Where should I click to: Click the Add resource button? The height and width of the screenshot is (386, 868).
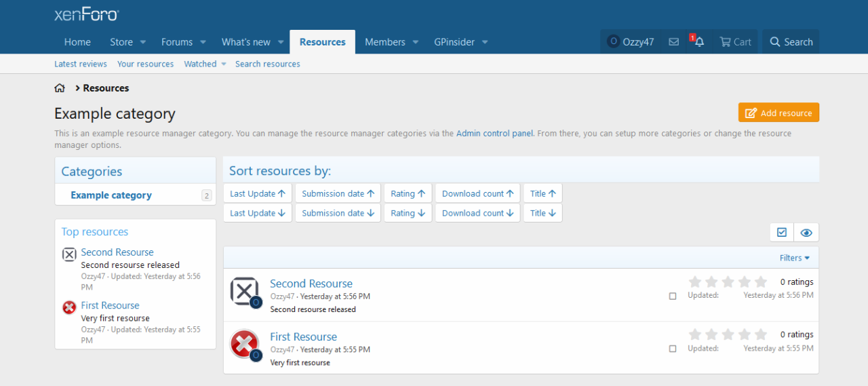pyautogui.click(x=778, y=113)
